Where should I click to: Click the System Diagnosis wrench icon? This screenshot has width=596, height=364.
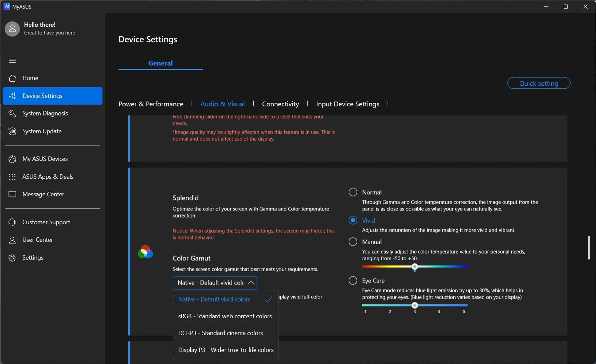[12, 114]
